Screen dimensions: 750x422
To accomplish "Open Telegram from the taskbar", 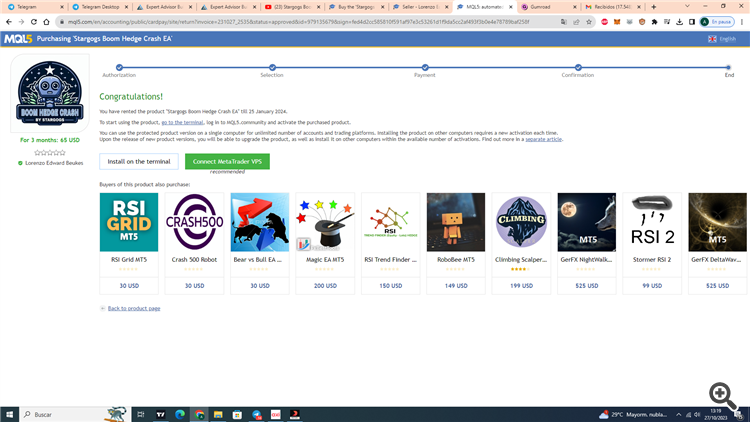I will [256, 414].
